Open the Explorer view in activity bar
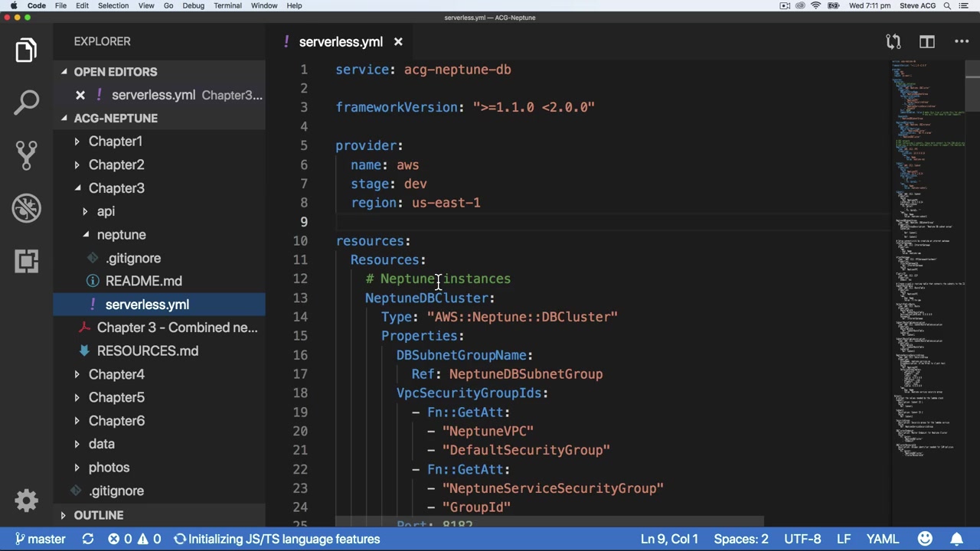 point(26,51)
